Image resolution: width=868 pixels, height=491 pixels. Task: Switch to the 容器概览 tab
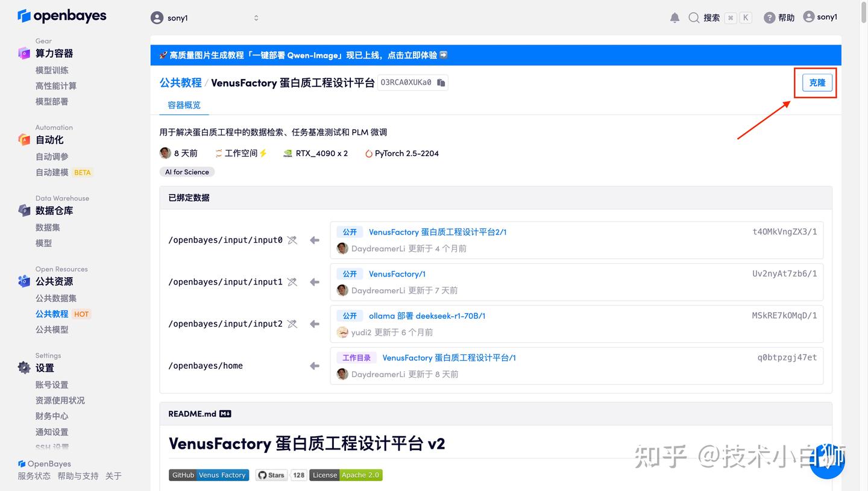click(183, 105)
